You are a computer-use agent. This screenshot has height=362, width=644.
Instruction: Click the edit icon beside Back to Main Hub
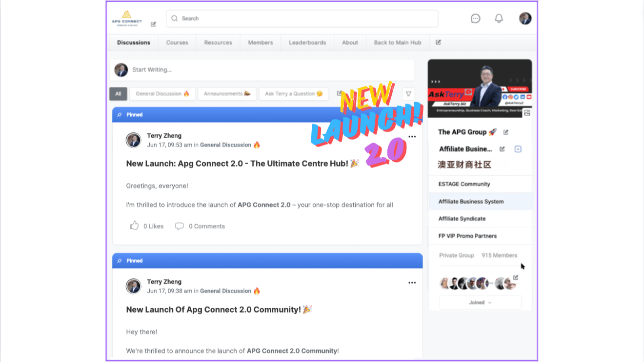[438, 42]
